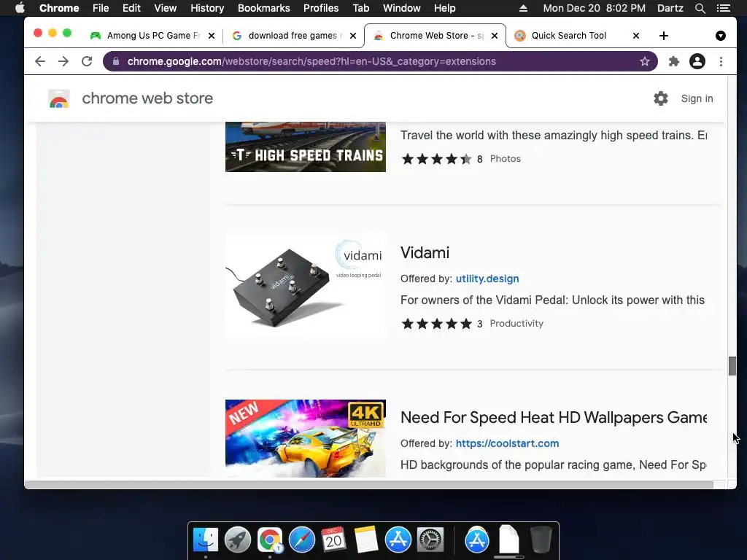Screen dimensions: 747x560
Task: Click the horizontal scrollbar at the bottom
Action: 368,485
